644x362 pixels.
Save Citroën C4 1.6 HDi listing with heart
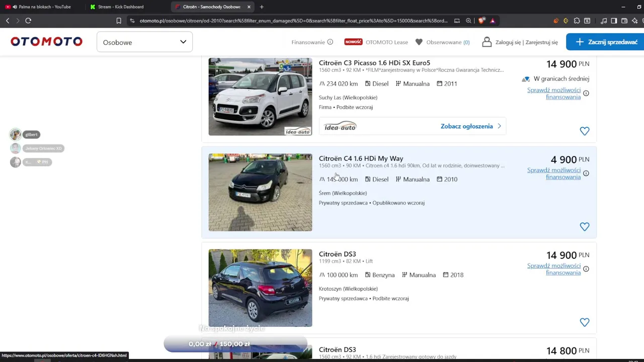tap(584, 227)
